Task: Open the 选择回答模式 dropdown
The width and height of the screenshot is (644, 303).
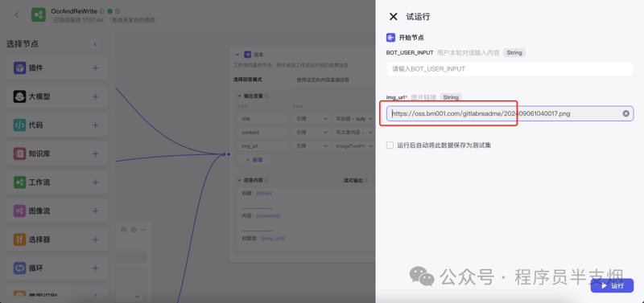Action: point(333,80)
